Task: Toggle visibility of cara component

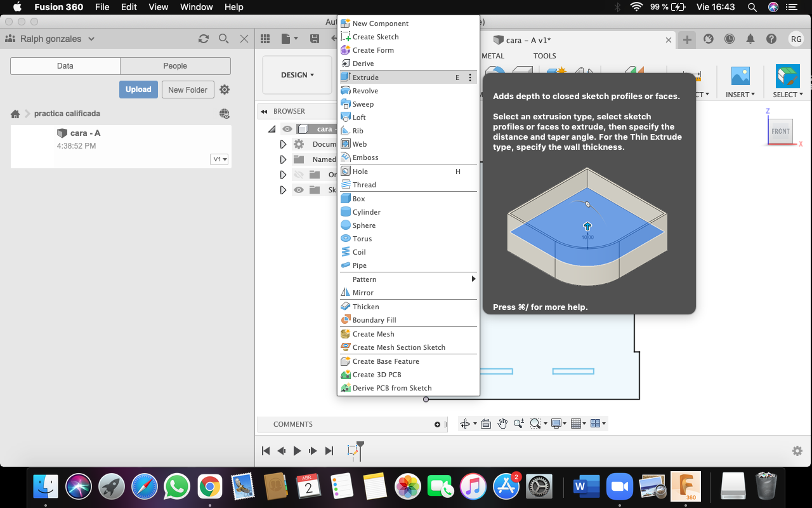Action: (x=287, y=129)
